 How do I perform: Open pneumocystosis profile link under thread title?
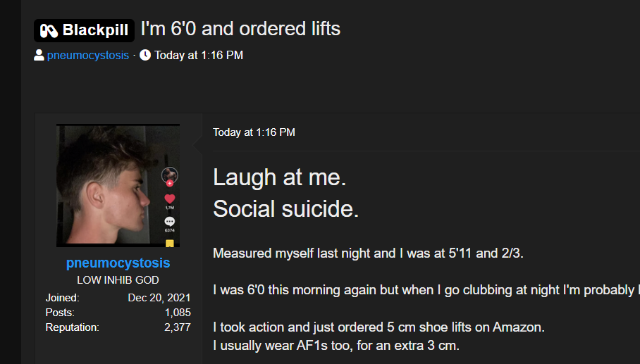click(x=88, y=55)
